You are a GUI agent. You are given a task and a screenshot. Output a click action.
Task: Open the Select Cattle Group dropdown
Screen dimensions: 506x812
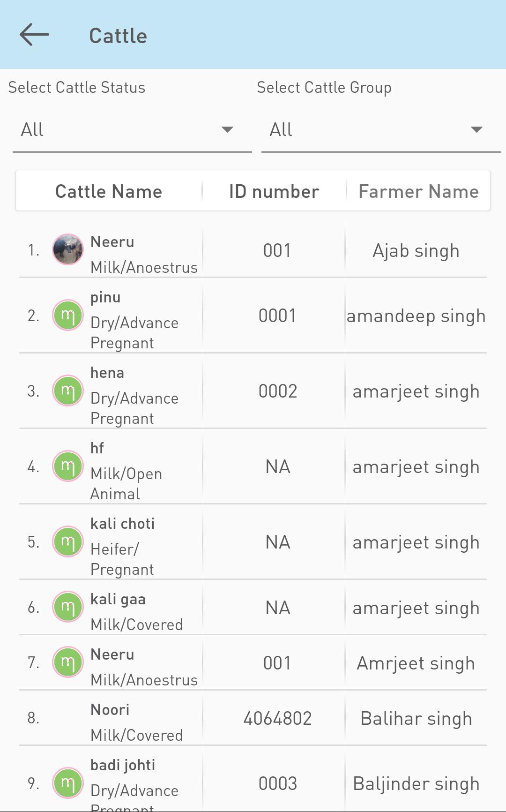tap(381, 130)
